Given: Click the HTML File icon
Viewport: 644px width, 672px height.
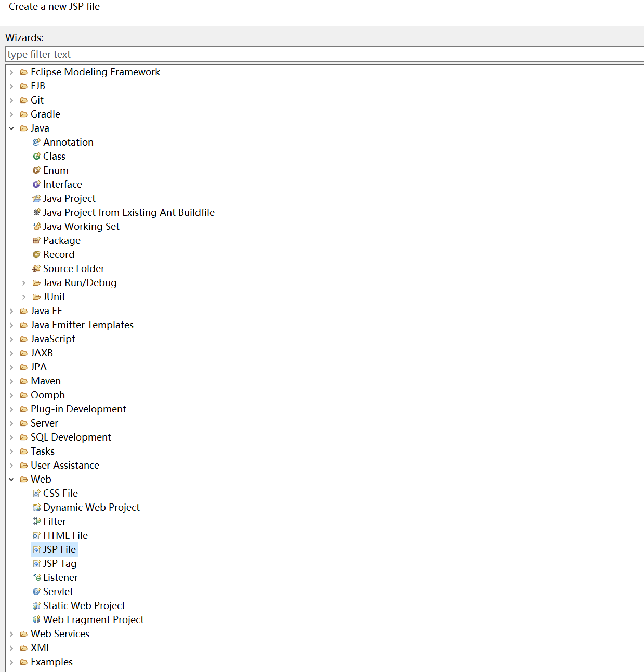Looking at the screenshot, I should coord(36,535).
